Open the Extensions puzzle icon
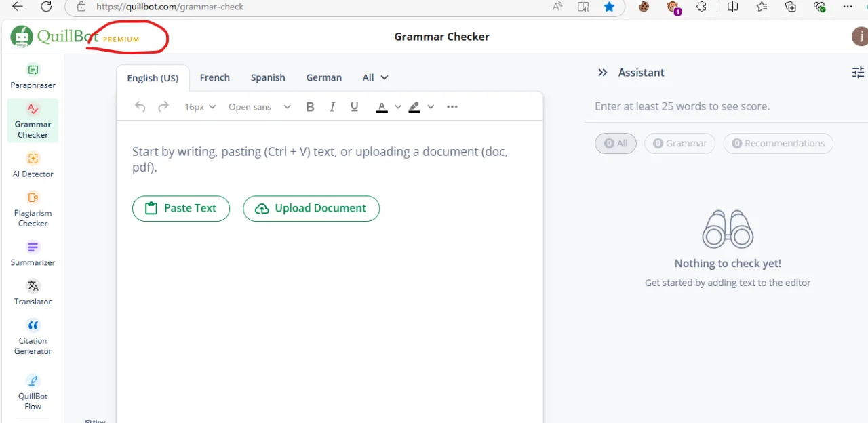 (702, 7)
